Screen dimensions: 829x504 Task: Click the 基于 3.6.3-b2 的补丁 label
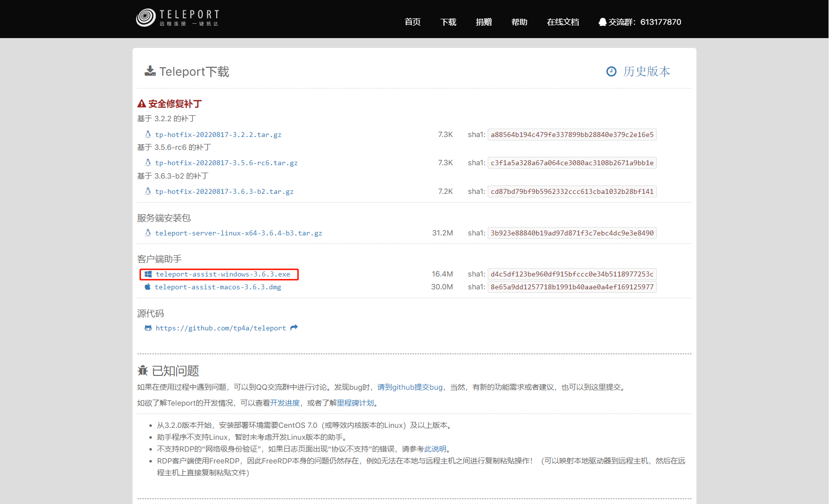[173, 176]
